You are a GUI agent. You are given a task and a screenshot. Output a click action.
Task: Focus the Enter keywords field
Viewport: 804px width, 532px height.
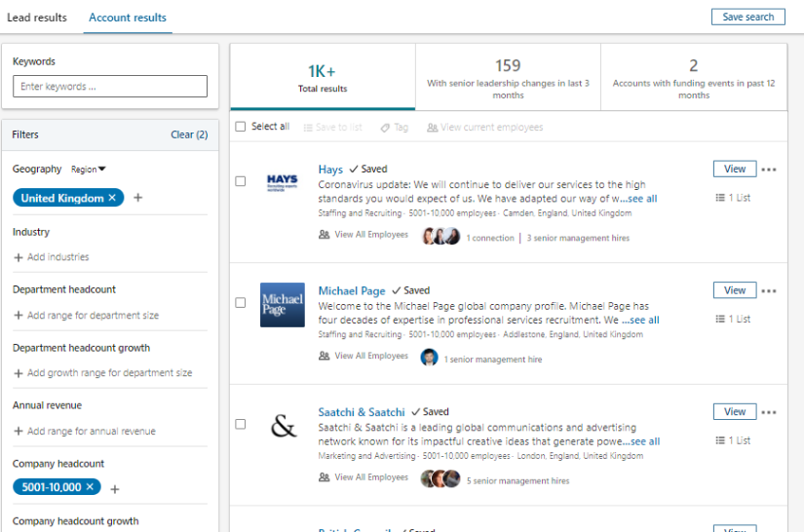[110, 86]
